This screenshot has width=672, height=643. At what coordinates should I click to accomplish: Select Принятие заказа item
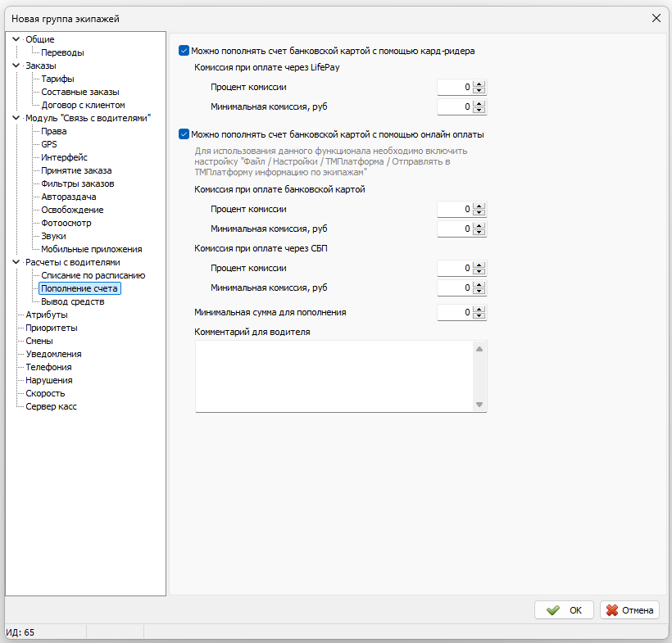click(76, 170)
